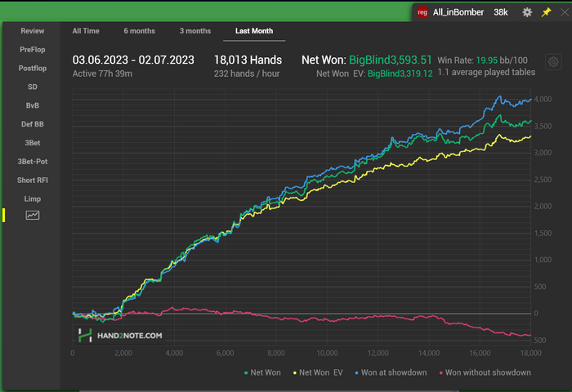Screen dimensions: 572x392
Task: Click the 232 hands / hour text
Action: tap(247, 73)
